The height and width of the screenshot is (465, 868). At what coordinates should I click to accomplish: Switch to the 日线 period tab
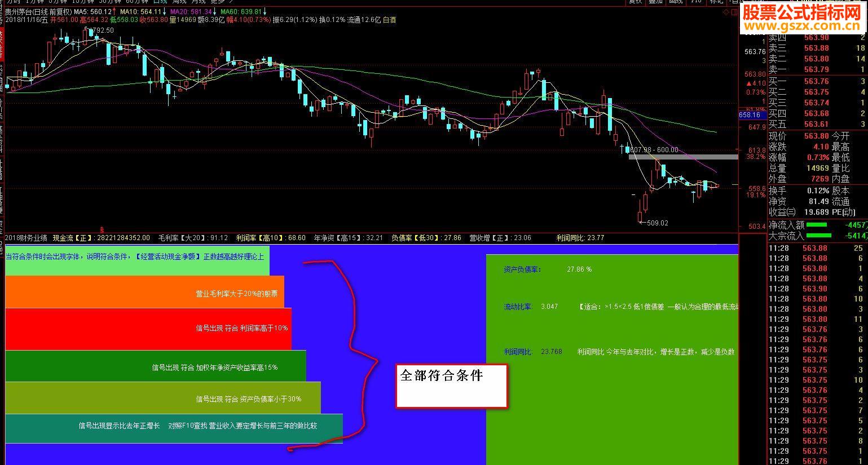point(160,2)
